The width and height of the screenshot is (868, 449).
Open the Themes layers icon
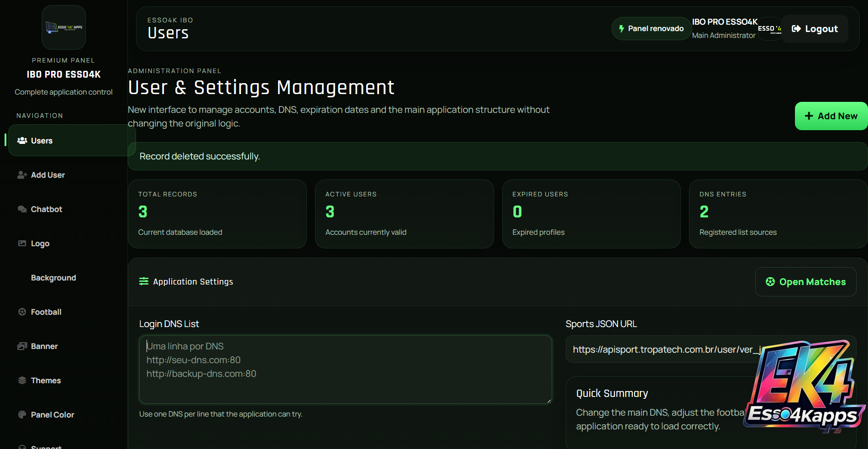coord(22,380)
